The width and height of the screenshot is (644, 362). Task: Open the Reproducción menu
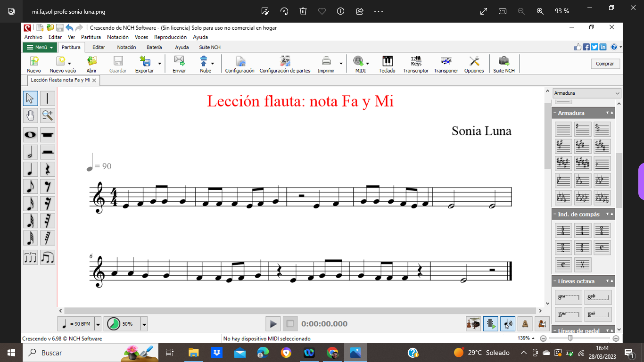tap(170, 37)
